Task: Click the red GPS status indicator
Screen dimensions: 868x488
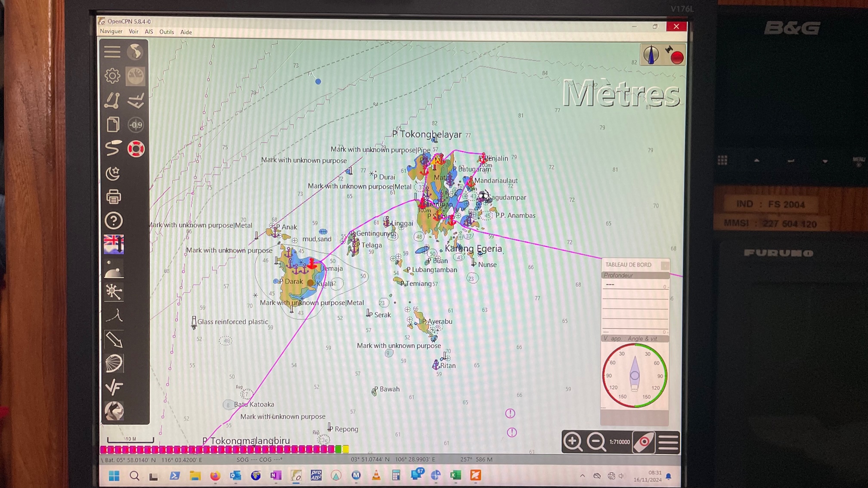Action: [x=676, y=57]
